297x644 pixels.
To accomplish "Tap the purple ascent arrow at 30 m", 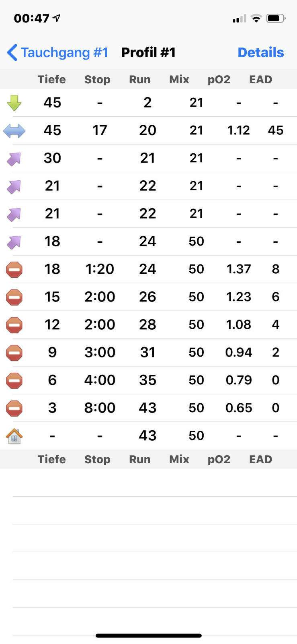I will pyautogui.click(x=14, y=159).
